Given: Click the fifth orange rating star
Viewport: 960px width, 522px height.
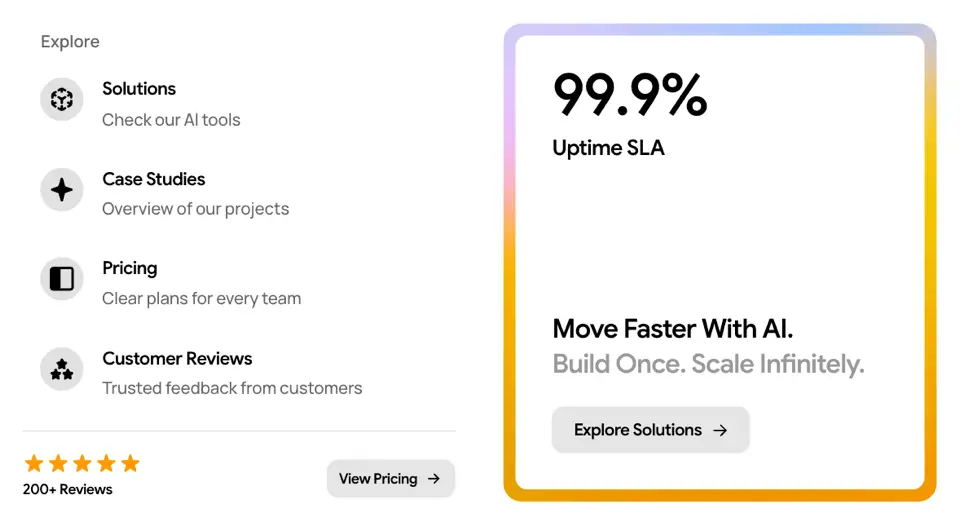Looking at the screenshot, I should click(130, 463).
